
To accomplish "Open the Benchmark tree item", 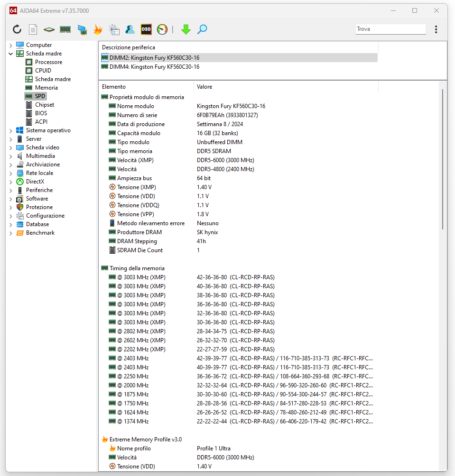I will (40, 232).
